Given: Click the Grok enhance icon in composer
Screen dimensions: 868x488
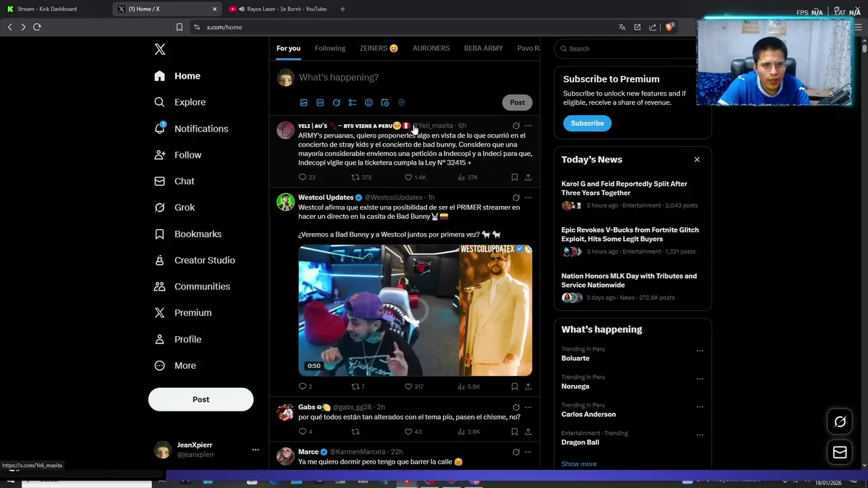Looking at the screenshot, I should 336,103.
